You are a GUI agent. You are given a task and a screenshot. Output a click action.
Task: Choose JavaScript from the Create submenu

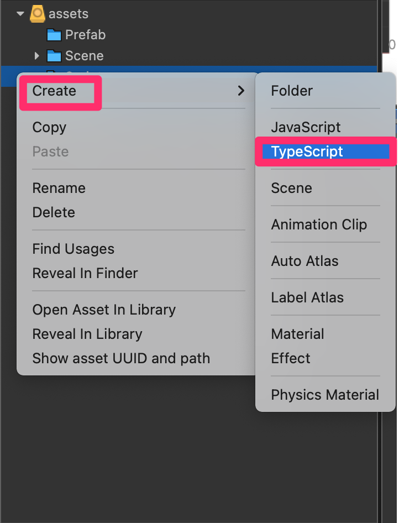point(306,127)
